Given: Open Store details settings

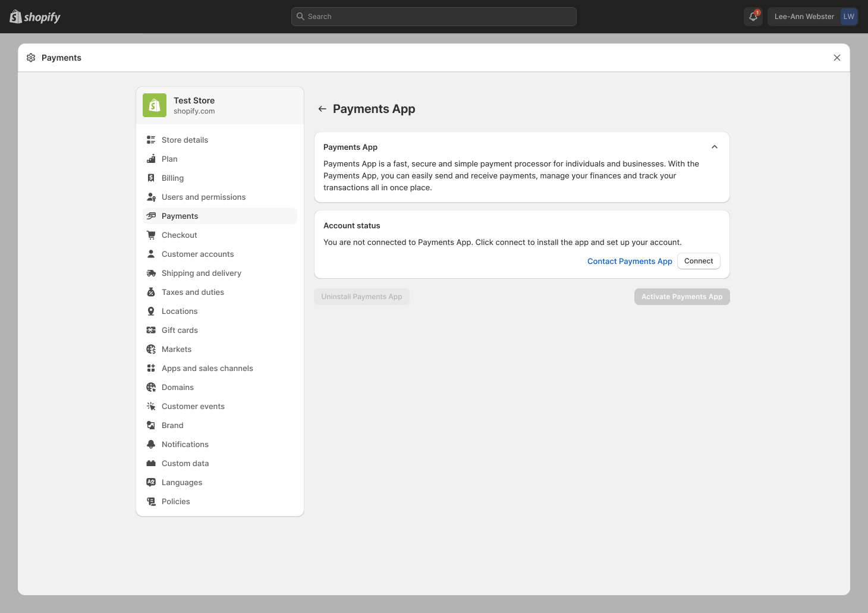Looking at the screenshot, I should click(220, 140).
